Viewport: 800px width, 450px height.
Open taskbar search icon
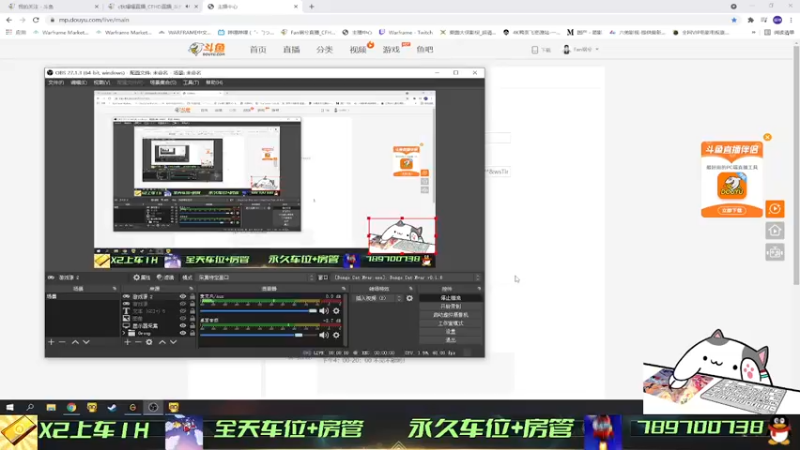[x=30, y=407]
